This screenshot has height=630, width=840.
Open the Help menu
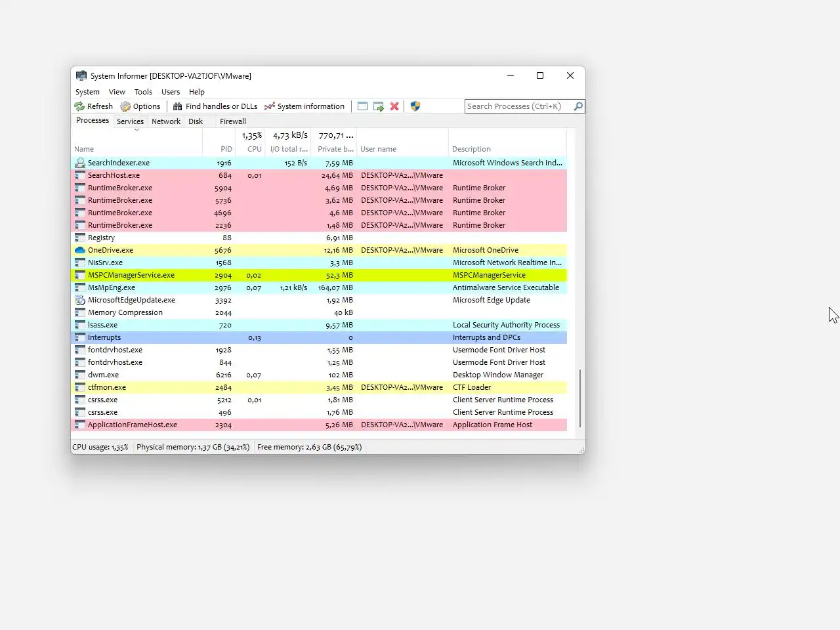197,92
